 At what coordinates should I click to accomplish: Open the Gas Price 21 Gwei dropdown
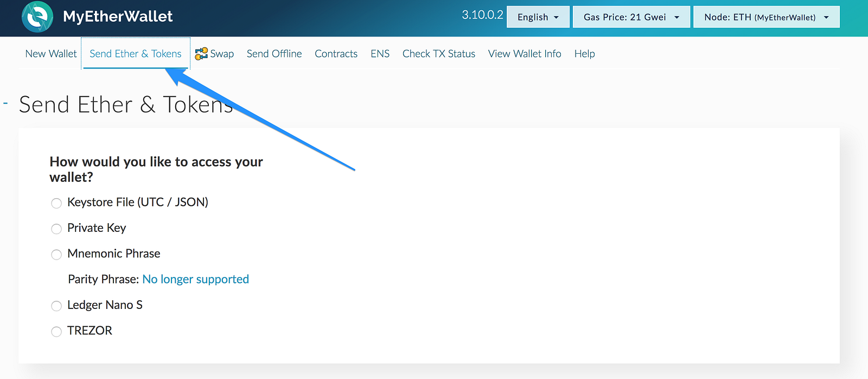(x=631, y=17)
